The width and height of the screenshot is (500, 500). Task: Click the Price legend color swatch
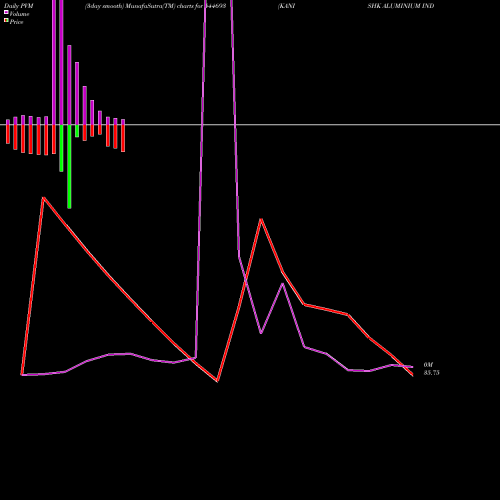point(6,20)
